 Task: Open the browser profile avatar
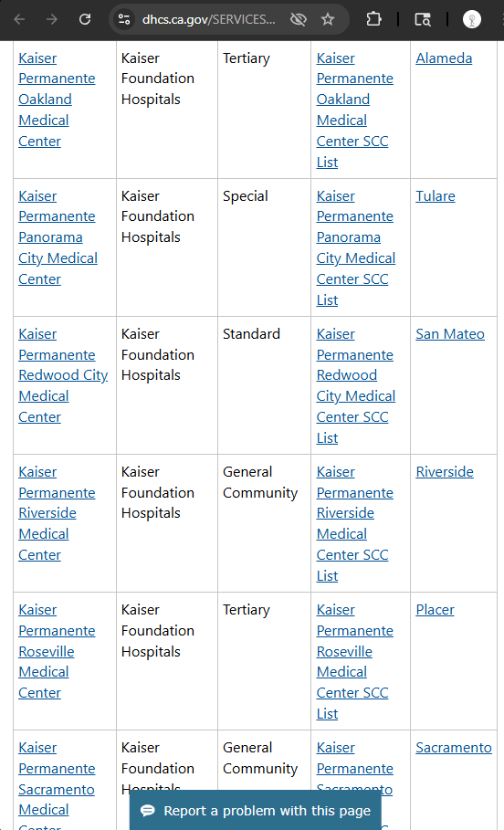pyautogui.click(x=472, y=19)
